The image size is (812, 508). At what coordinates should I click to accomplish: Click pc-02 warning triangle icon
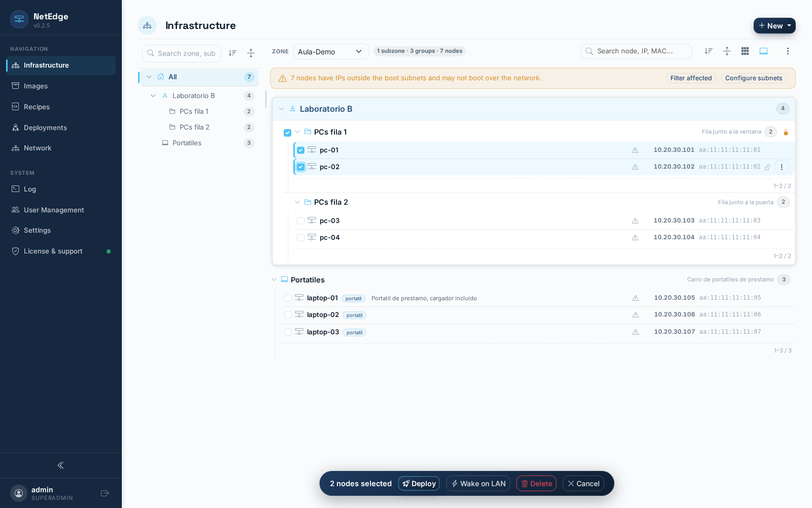[x=635, y=167]
